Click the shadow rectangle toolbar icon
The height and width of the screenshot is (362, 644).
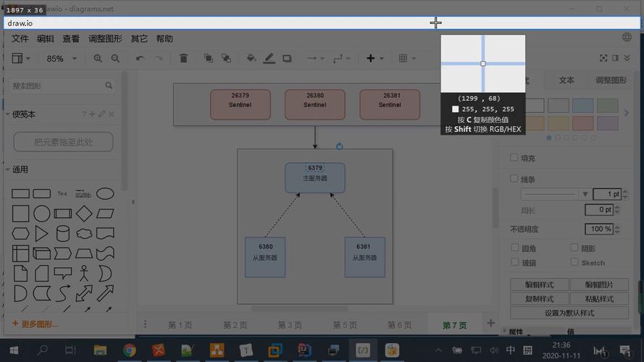tap(287, 58)
